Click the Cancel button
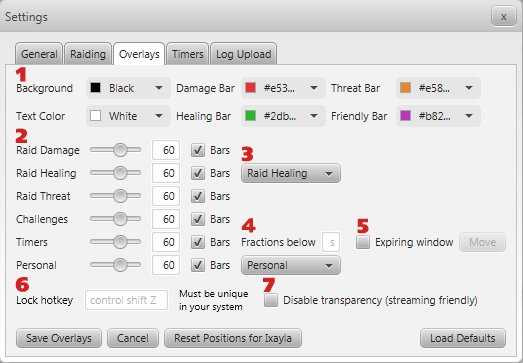The image size is (523, 363). point(133,338)
